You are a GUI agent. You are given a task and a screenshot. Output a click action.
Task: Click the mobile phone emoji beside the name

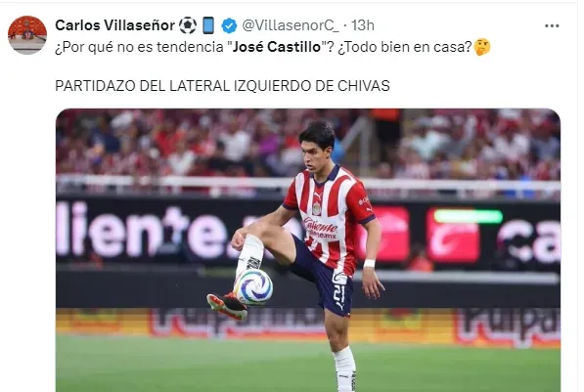pyautogui.click(x=208, y=25)
